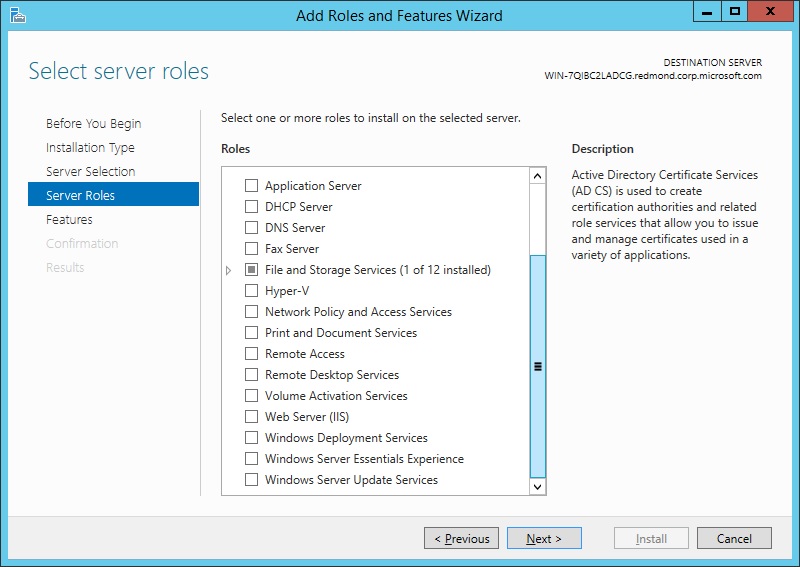
Task: Maximize the wizard window
Action: 735,11
